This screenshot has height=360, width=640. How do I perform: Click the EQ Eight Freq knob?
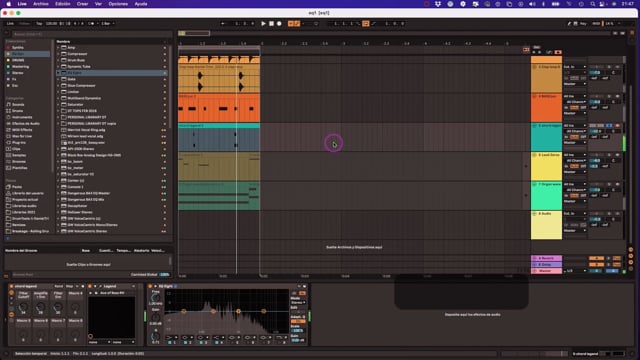click(155, 298)
